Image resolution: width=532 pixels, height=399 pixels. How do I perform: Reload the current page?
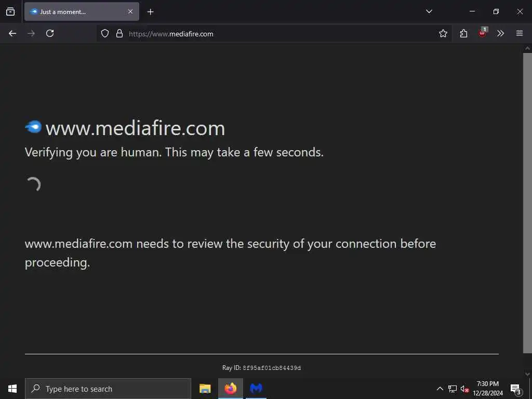click(50, 33)
